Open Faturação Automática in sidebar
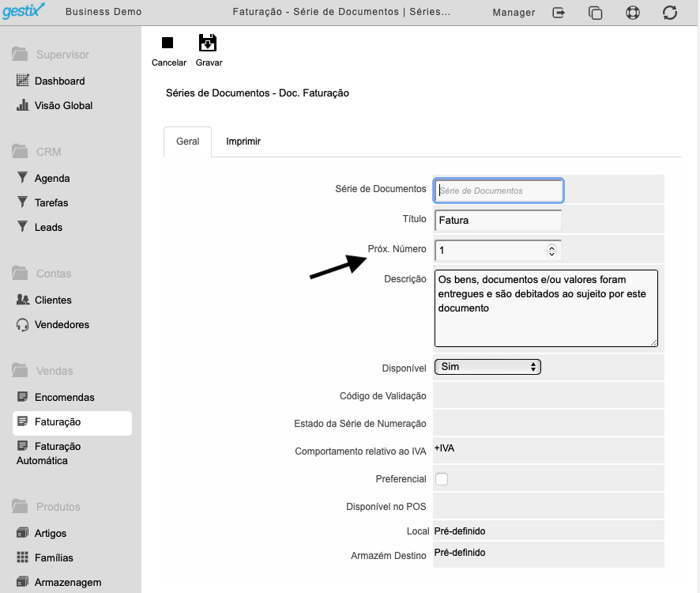700x593 pixels. [x=49, y=453]
